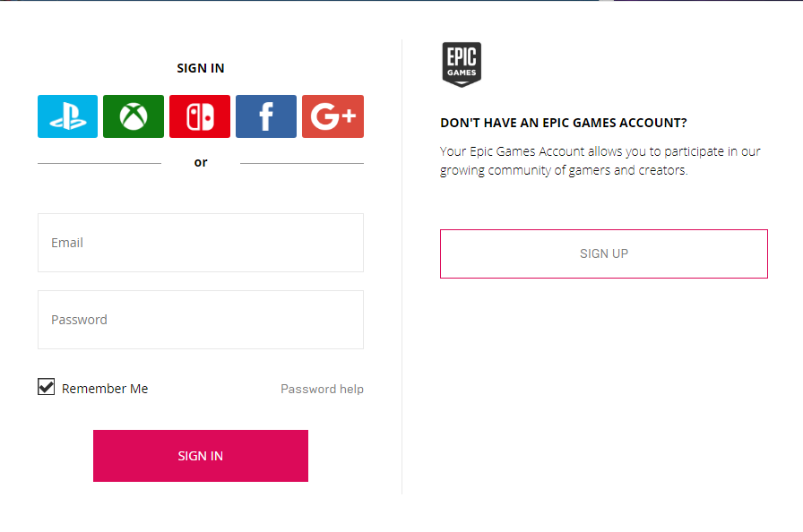
Task: Click the vertical divider between the panels
Action: coord(401,269)
